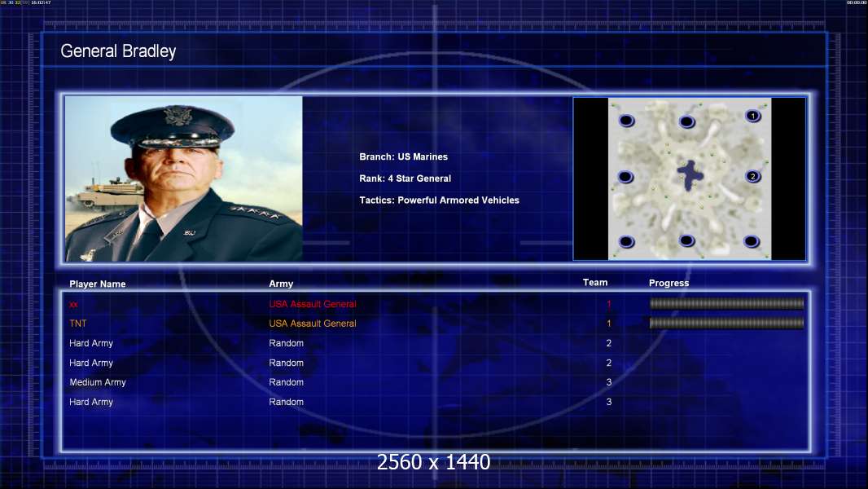
Task: Click 'Random' army in Medium Army row
Action: 286,382
